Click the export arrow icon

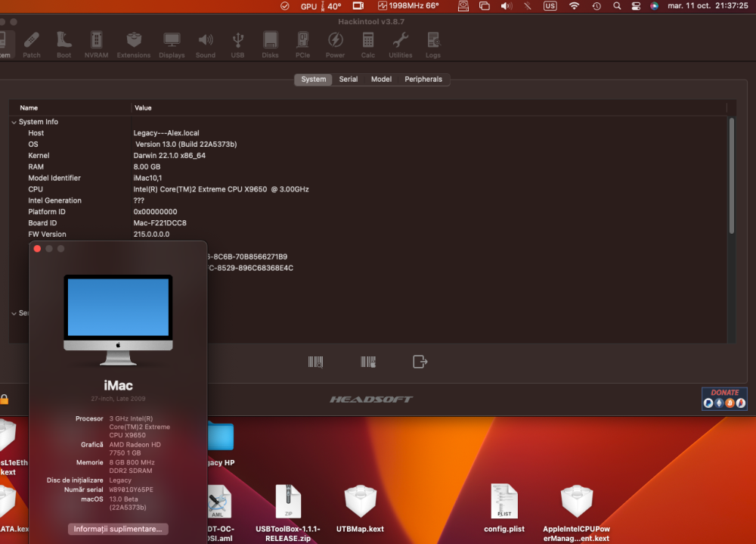420,362
